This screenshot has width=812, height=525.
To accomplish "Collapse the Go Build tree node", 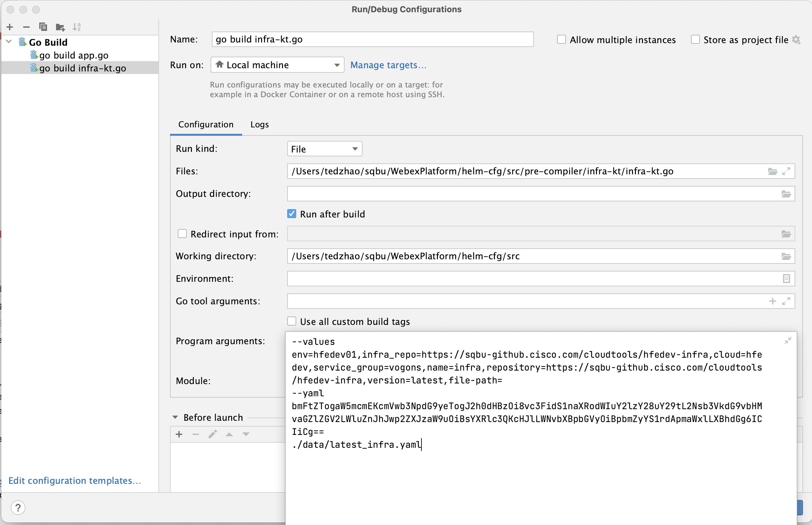I will click(x=9, y=42).
